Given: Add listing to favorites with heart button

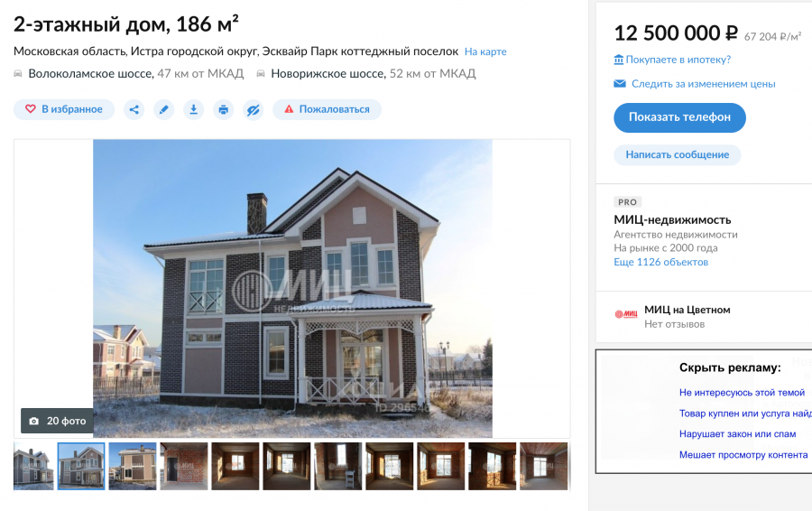Looking at the screenshot, I should [64, 109].
